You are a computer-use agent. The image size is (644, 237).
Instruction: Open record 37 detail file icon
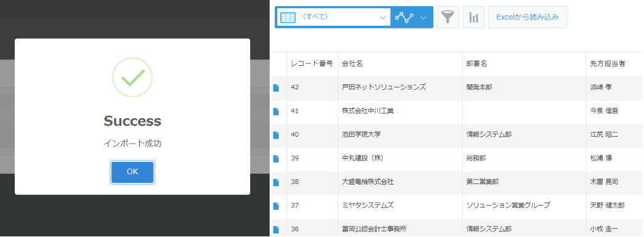pyautogui.click(x=276, y=206)
